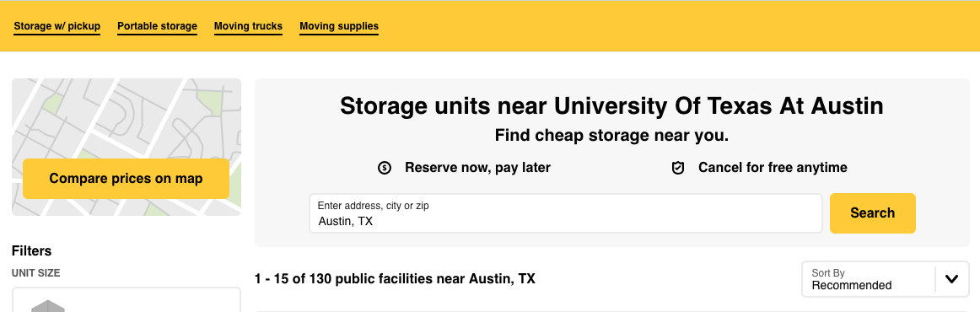Click the Compare prices on map button
The width and height of the screenshot is (980, 312).
pyautogui.click(x=127, y=179)
